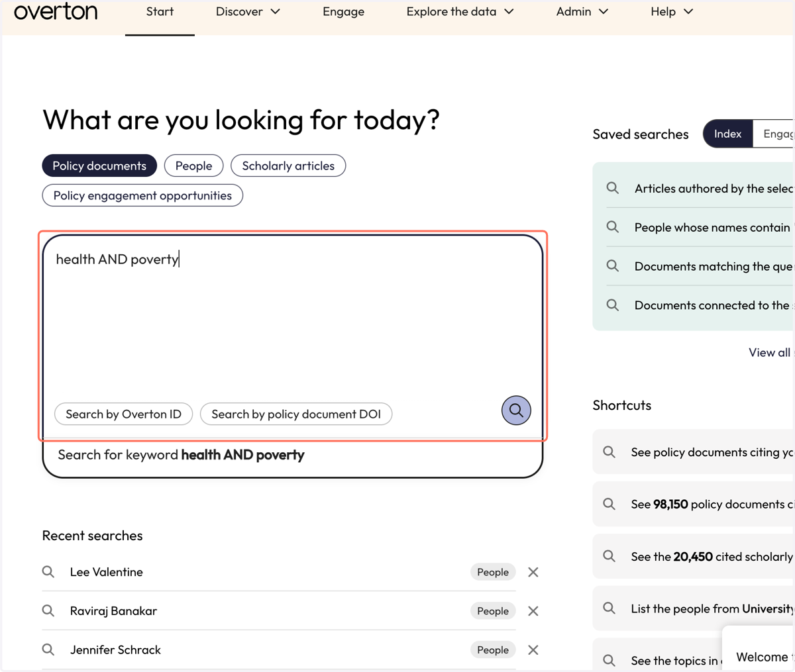Run search with the round magnifier button
Screen dimensions: 795x672
click(516, 410)
